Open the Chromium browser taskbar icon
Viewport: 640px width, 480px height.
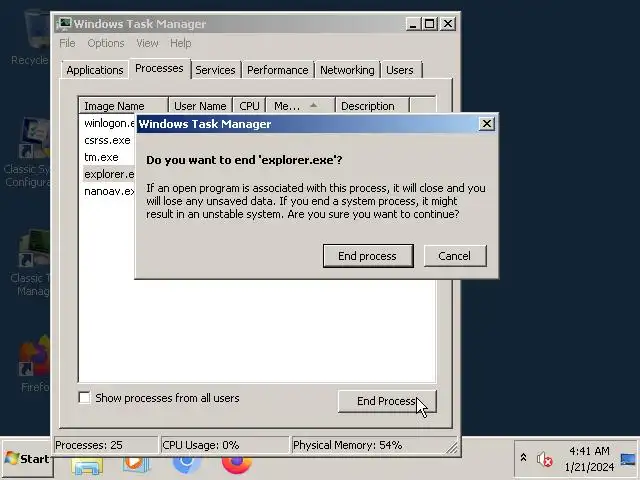(187, 465)
